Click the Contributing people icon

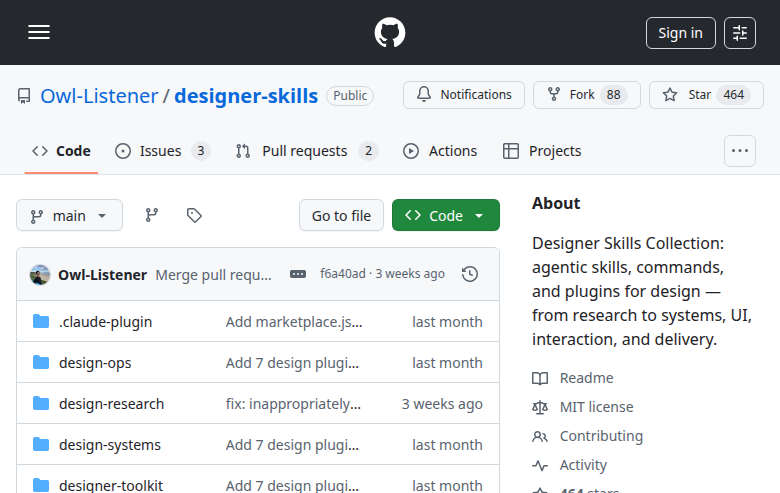(x=540, y=437)
